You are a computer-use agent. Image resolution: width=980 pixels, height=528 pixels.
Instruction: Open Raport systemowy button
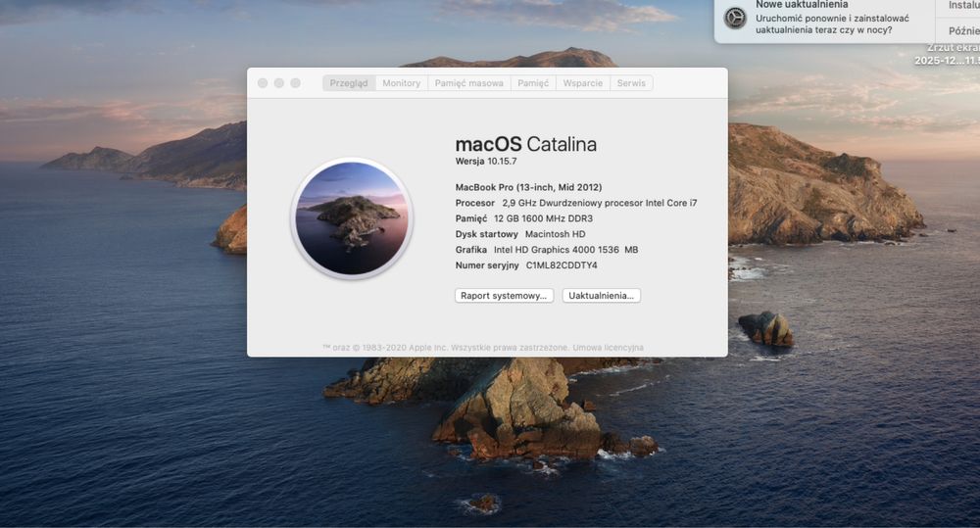tap(504, 296)
